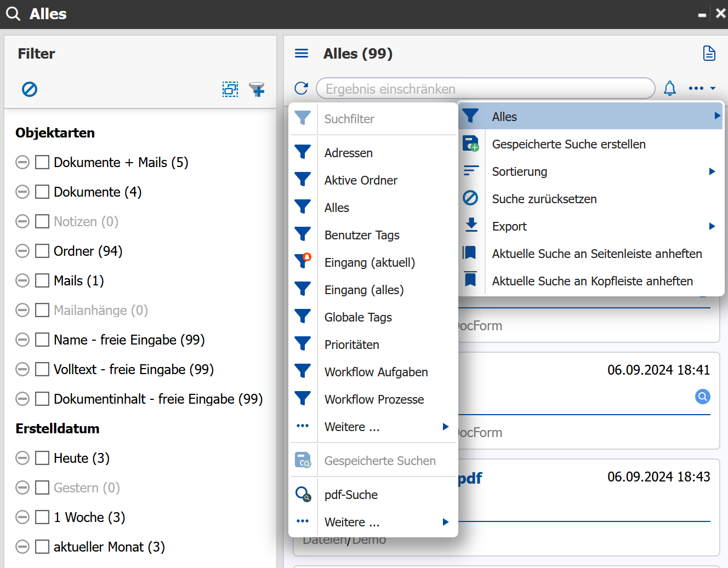Click the circle-slash icon beside Suche zurücksetzen
Image resolution: width=728 pixels, height=568 pixels.
pos(470,198)
